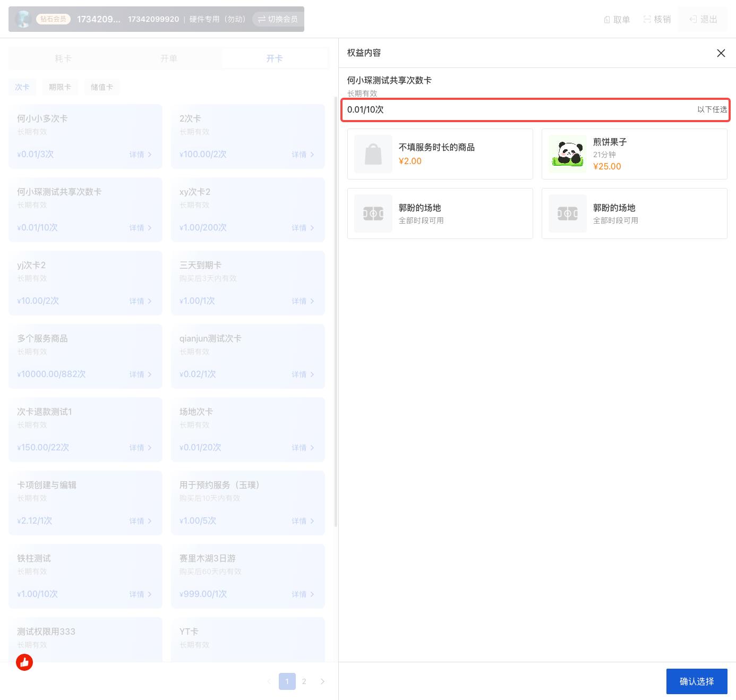The width and height of the screenshot is (736, 700).
Task: Go to page 1 of card list
Action: (x=287, y=681)
